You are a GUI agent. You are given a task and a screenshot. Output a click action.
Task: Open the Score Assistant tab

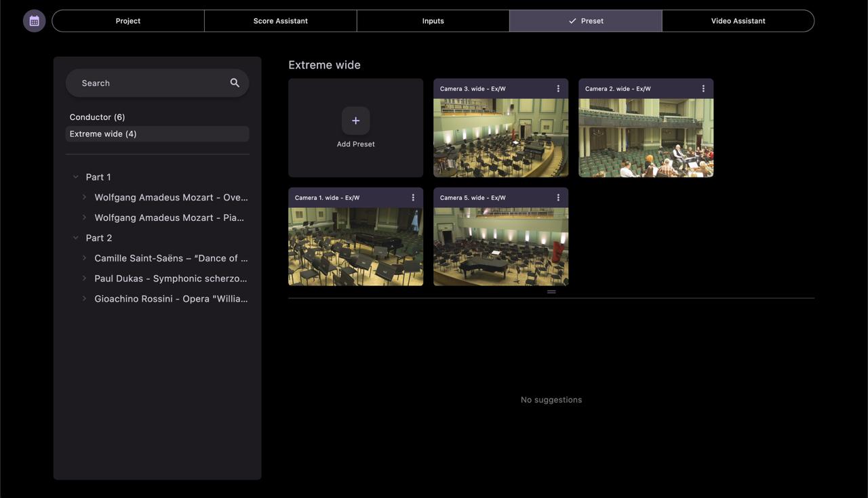(x=280, y=20)
